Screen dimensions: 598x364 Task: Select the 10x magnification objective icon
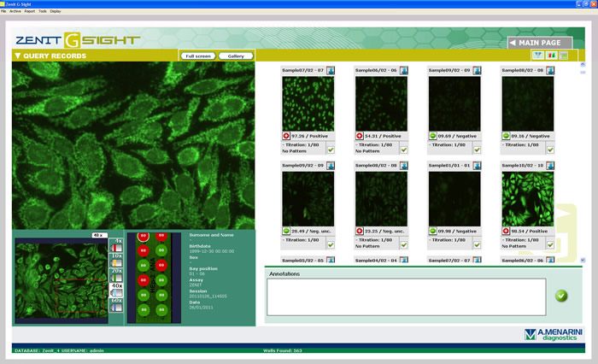click(x=116, y=262)
